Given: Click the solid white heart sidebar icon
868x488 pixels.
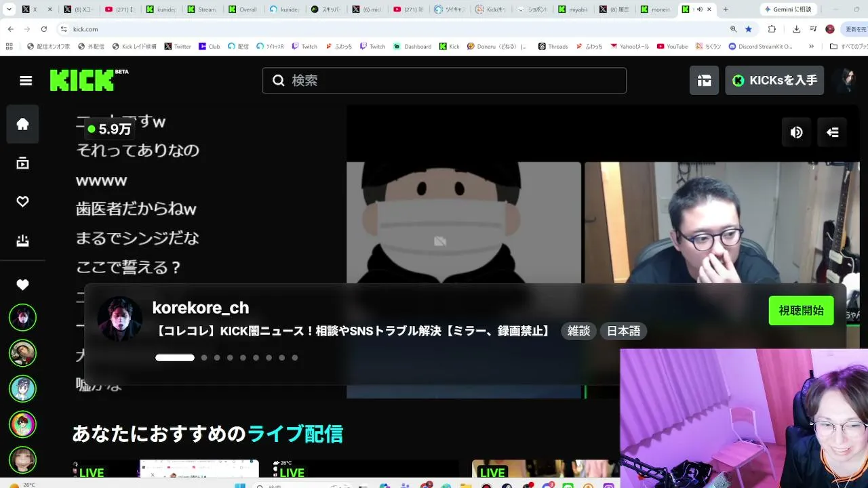Looking at the screenshot, I should point(23,285).
